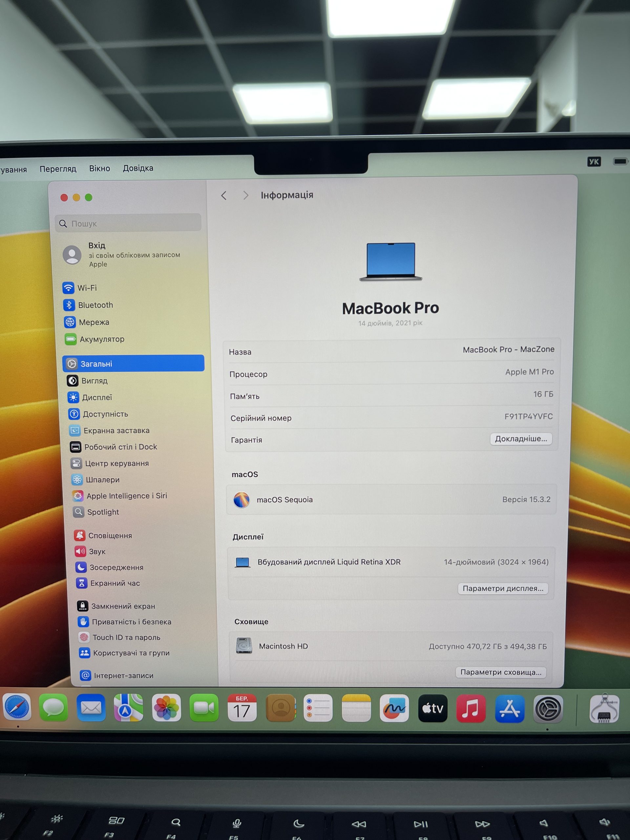Launch Messages from the Dock

click(53, 708)
